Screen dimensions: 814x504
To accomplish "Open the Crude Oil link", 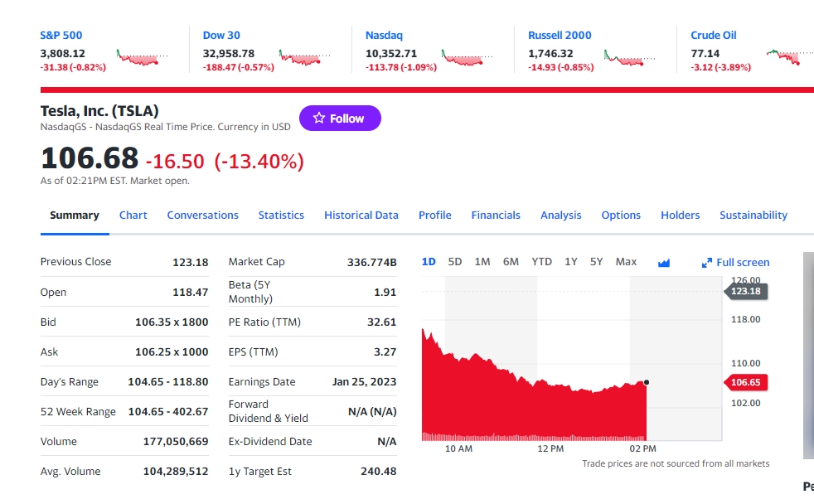I will 713,36.
